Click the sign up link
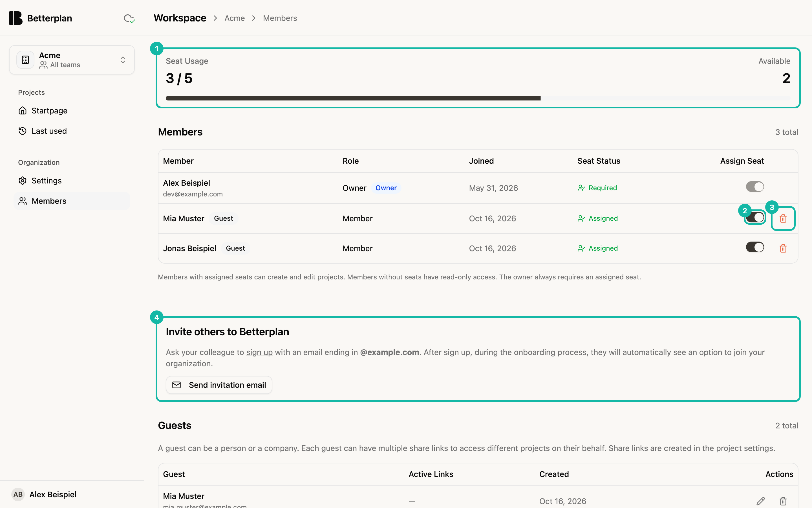The height and width of the screenshot is (508, 812). [259, 352]
